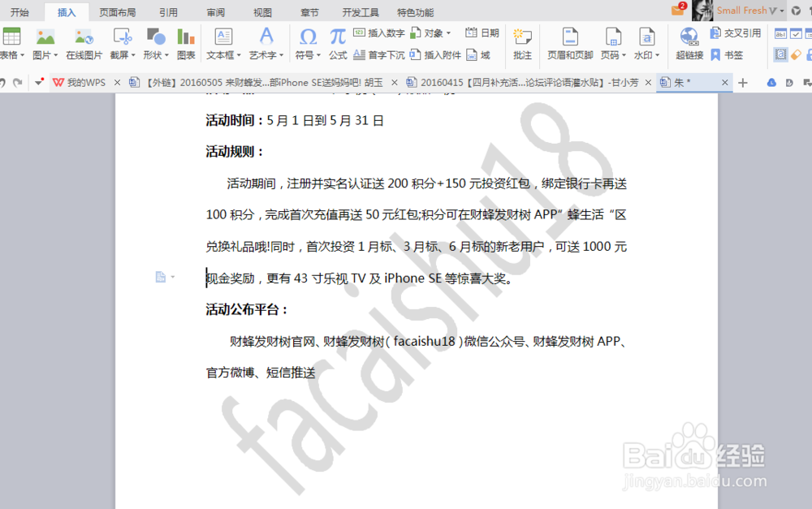This screenshot has width=812, height=509.
Task: Click the redo arrow in quick access bar
Action: (18, 82)
